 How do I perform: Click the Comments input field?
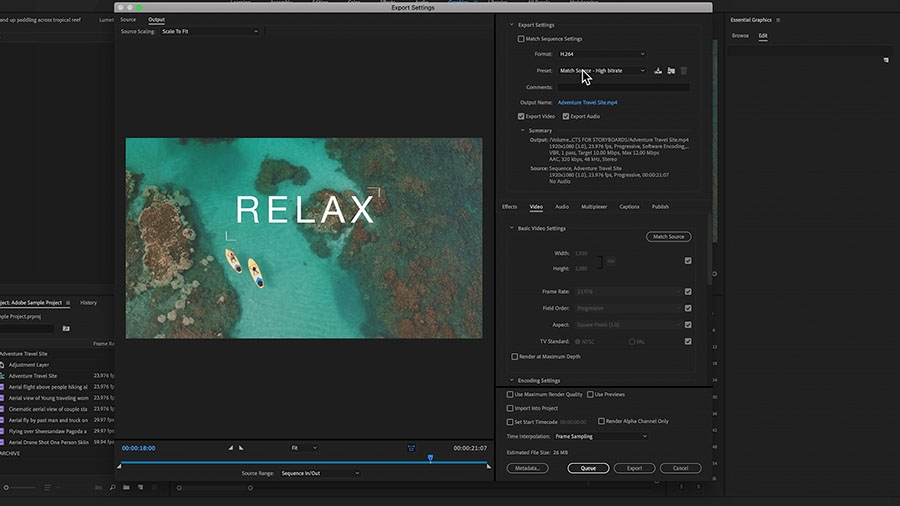[624, 87]
